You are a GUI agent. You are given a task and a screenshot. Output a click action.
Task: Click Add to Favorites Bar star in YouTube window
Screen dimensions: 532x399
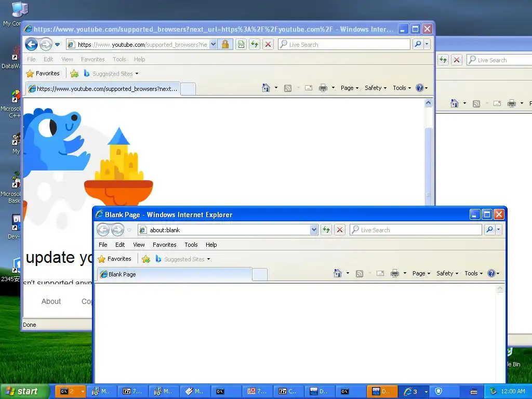(74, 74)
